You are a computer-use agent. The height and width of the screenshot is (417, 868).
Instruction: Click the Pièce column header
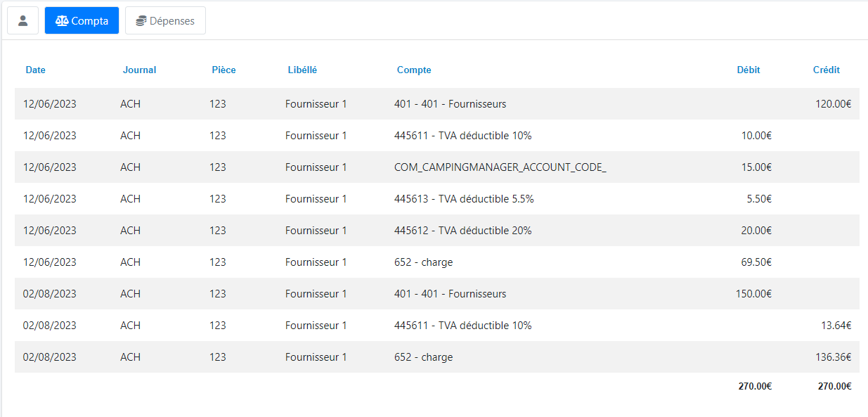pos(224,70)
